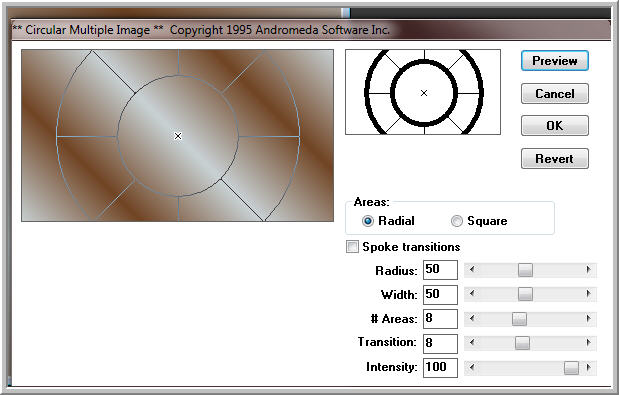The image size is (619, 395).
Task: Click the Intensity input field
Action: tap(440, 368)
